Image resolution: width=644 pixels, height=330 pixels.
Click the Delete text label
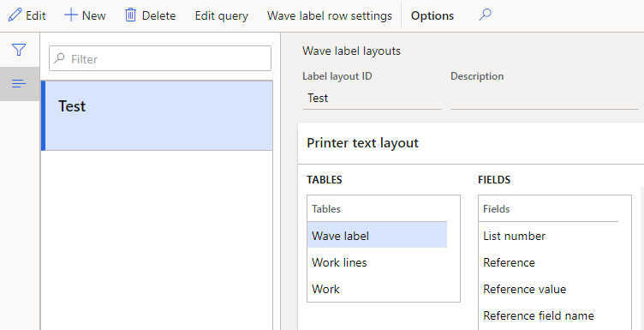[159, 16]
